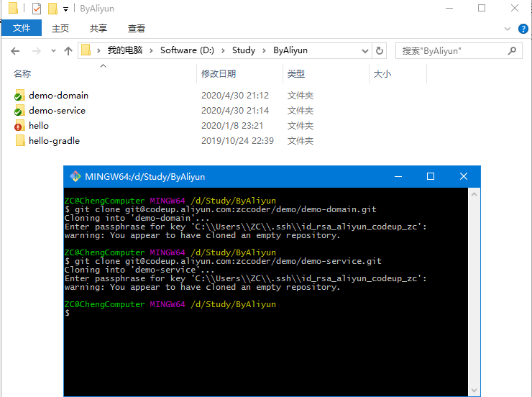Click the folder icon in Explorer title bar

(13, 8)
